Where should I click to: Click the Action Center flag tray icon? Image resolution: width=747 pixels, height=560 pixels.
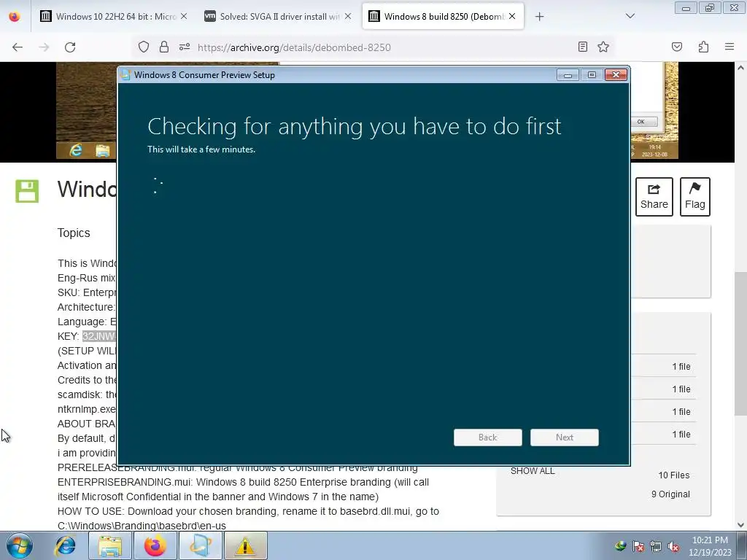[638, 546]
